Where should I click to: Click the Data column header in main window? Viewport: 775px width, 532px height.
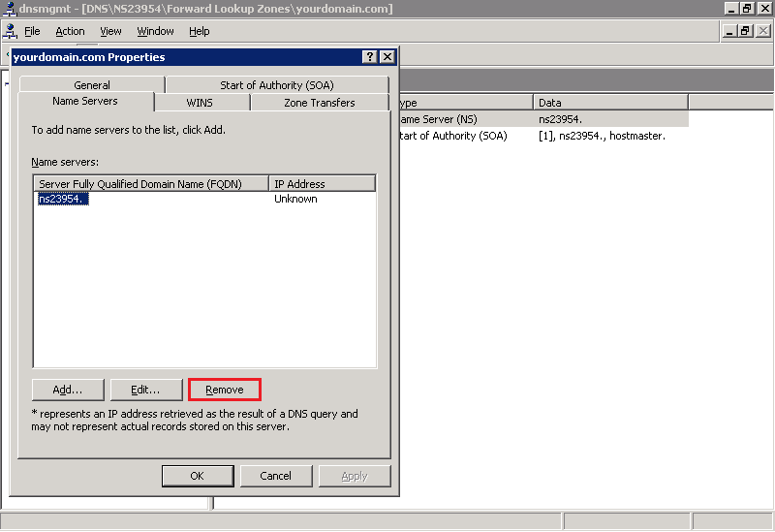point(610,103)
